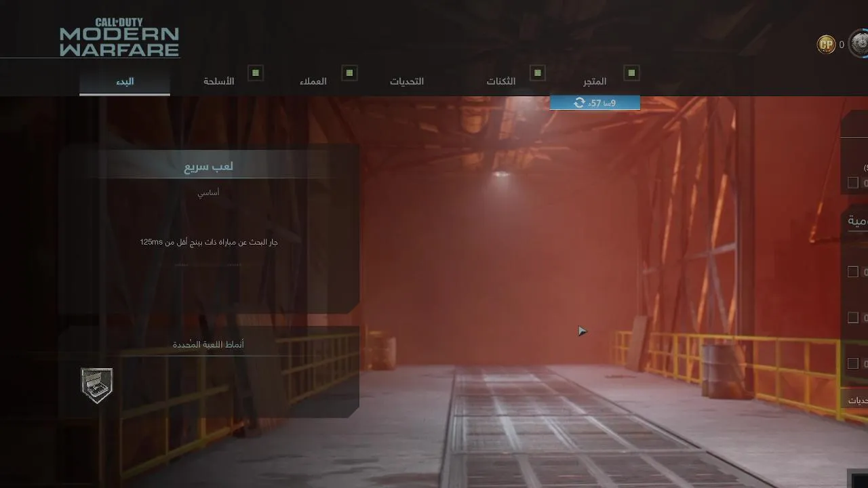Click the green new-item marker above المتجر
The width and height of the screenshot is (868, 488).
coord(631,73)
